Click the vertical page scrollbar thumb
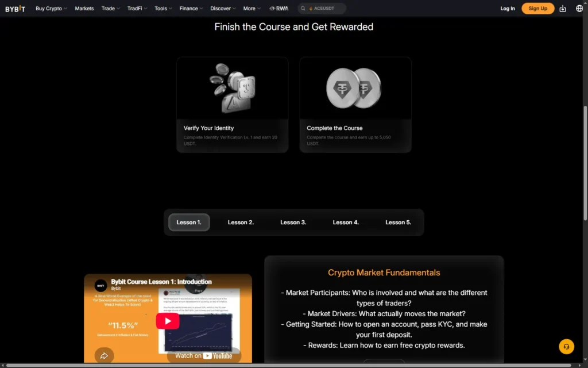Screen dimensions: 588x368 pyautogui.click(x=585, y=163)
